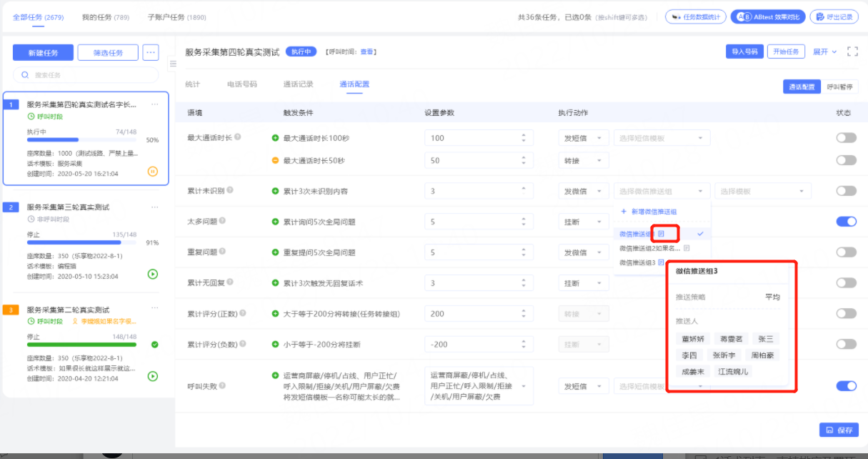Switch to 全部任务 (2679) tab
The height and width of the screenshot is (459, 868).
coord(38,16)
